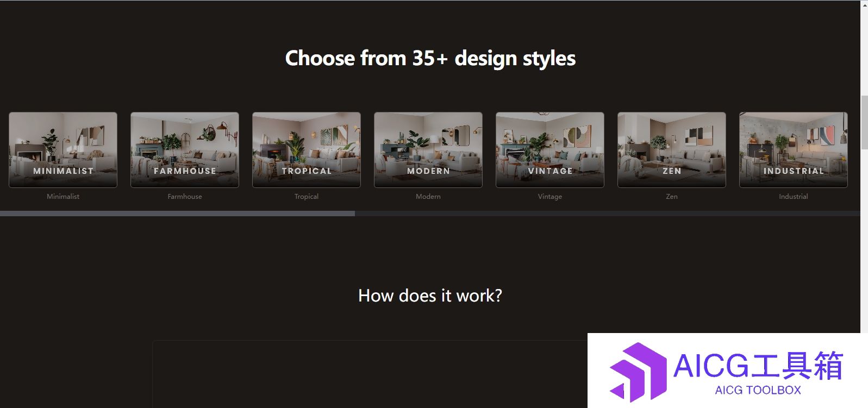Choose the Industrial style thumbnail
Viewport: 868px width, 408px height.
click(794, 150)
